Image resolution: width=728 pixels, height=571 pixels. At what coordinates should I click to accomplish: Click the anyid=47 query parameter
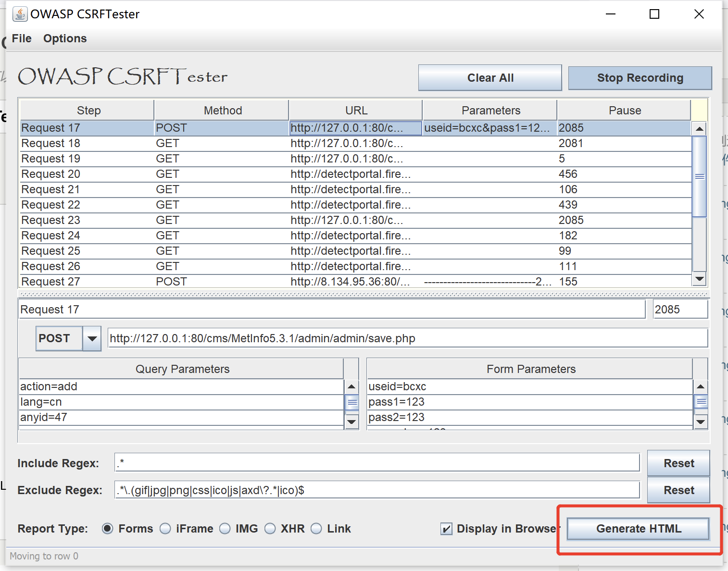point(182,417)
